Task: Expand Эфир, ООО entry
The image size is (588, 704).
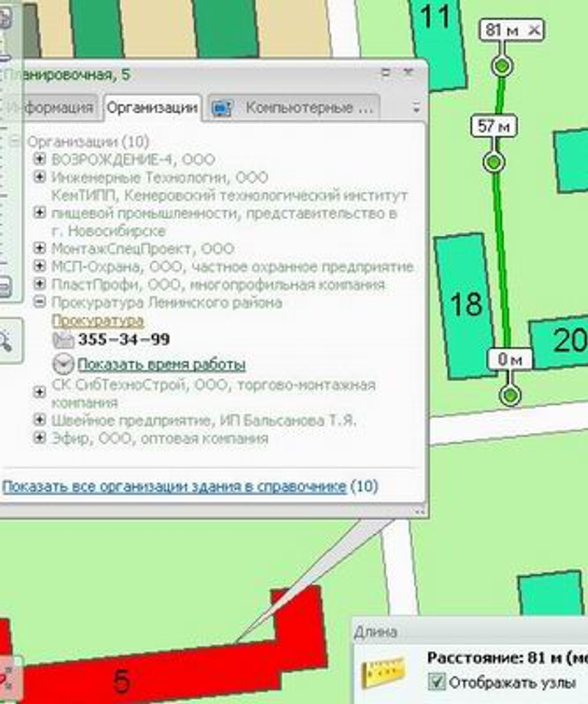Action: pos(40,438)
